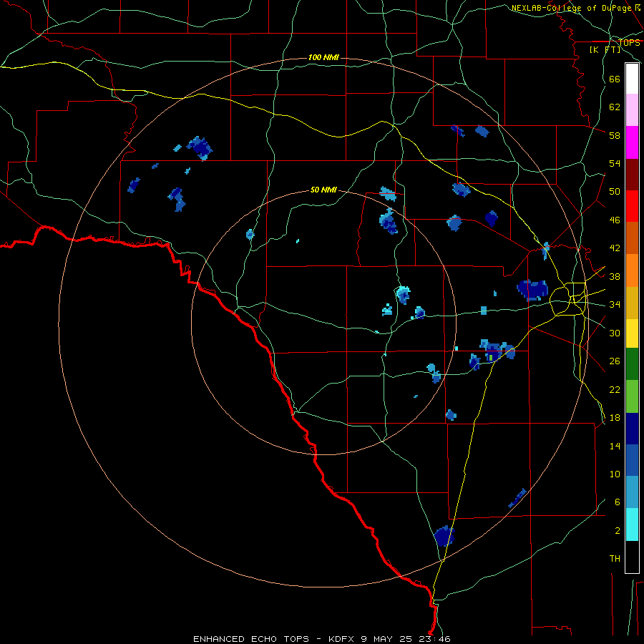
Task: Select the bright red legend swatch
Action: click(x=632, y=206)
